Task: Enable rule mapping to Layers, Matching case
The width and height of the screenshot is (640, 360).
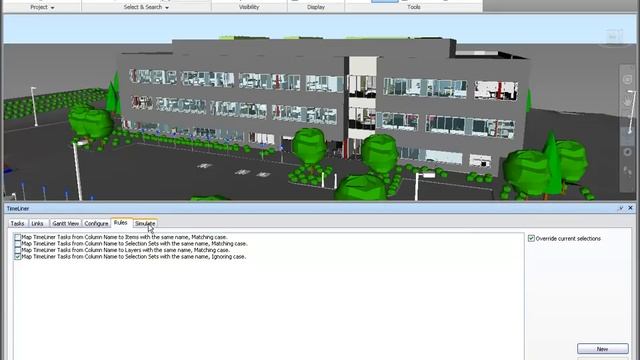Action: point(18,250)
